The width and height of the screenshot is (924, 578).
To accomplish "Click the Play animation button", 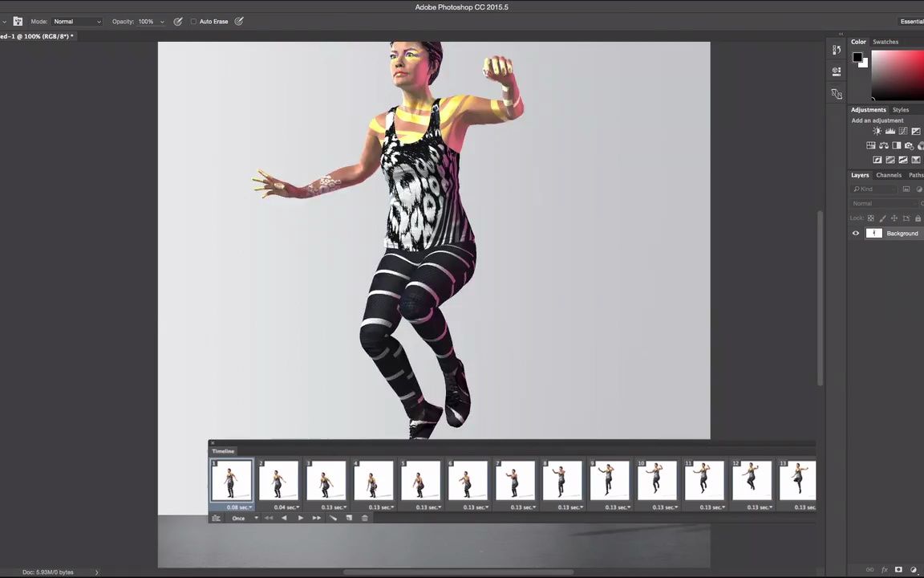I will [300, 518].
